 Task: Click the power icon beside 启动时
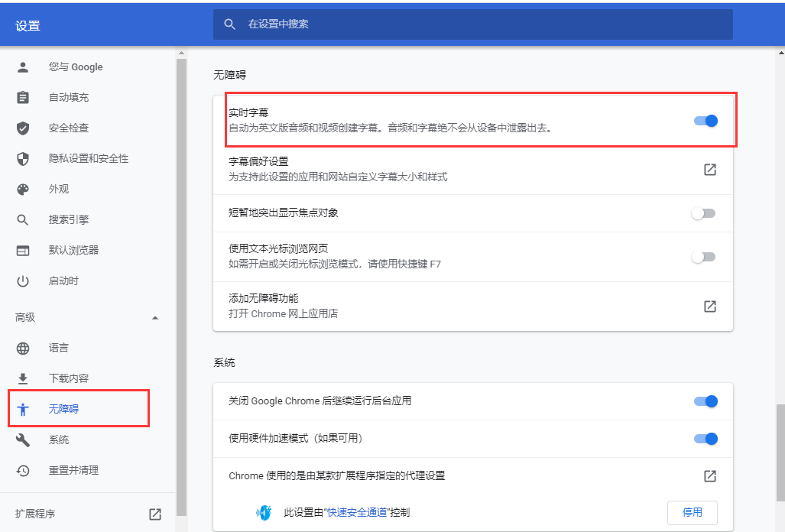(x=22, y=281)
